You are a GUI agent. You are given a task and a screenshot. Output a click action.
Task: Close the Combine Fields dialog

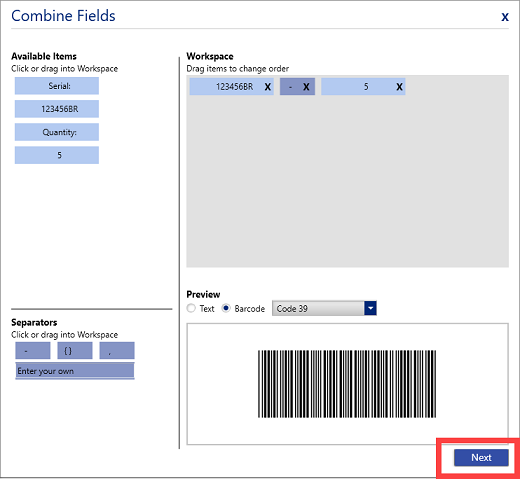pyautogui.click(x=505, y=17)
